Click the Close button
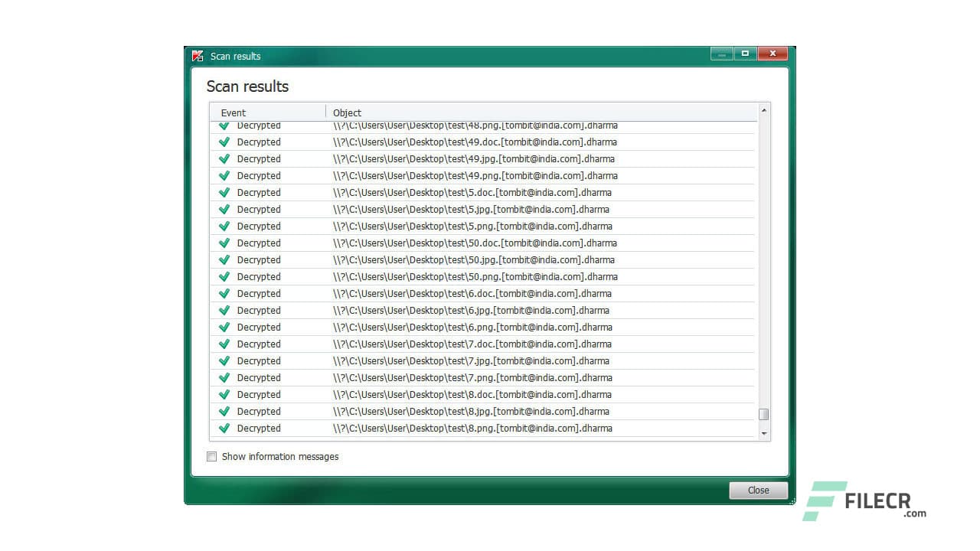The width and height of the screenshot is (980, 551). tap(757, 490)
